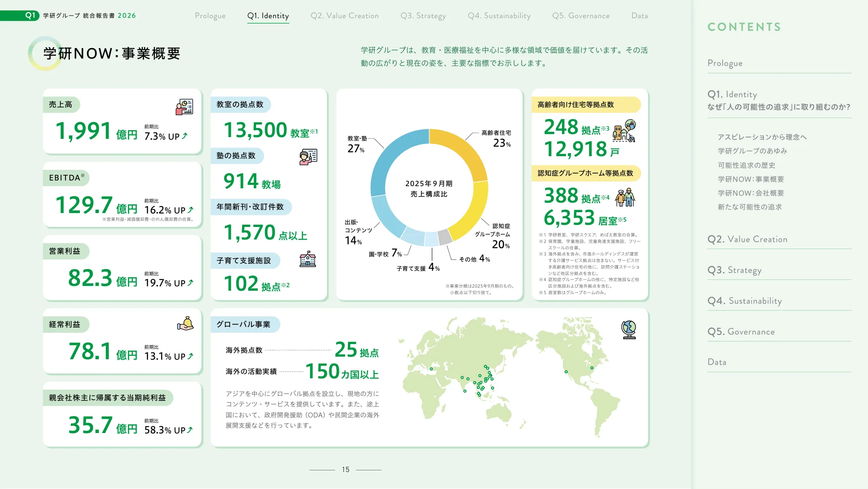Click the 102 拠点 figure
868x489 pixels.
(256, 284)
